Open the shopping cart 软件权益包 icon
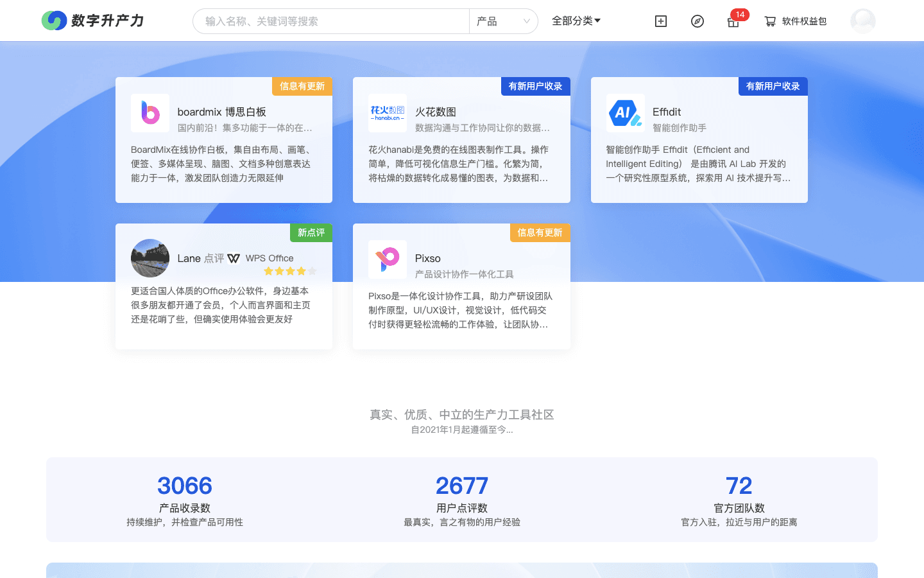Image resolution: width=924 pixels, height=578 pixels. pos(770,21)
